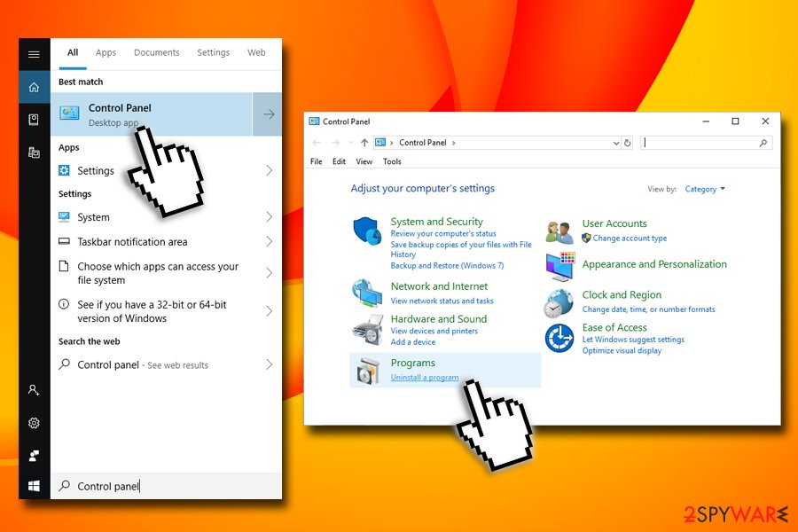Switch to the Documents search tab
Screen dimensions: 798x532
click(x=157, y=52)
